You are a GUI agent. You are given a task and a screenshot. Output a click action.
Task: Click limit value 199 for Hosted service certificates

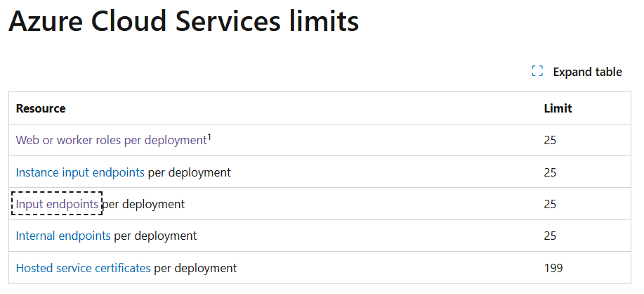(553, 268)
